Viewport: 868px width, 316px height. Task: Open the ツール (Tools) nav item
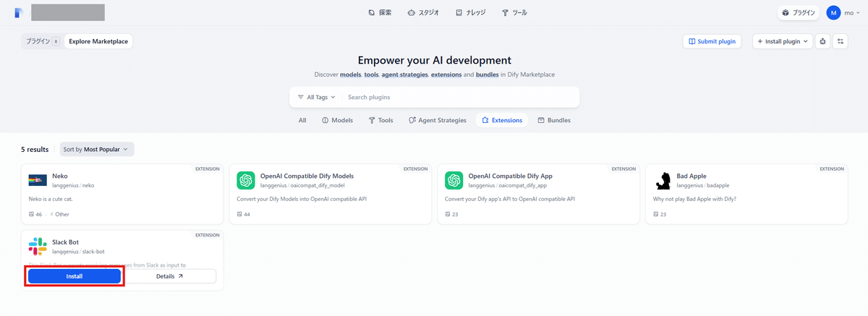(x=514, y=12)
